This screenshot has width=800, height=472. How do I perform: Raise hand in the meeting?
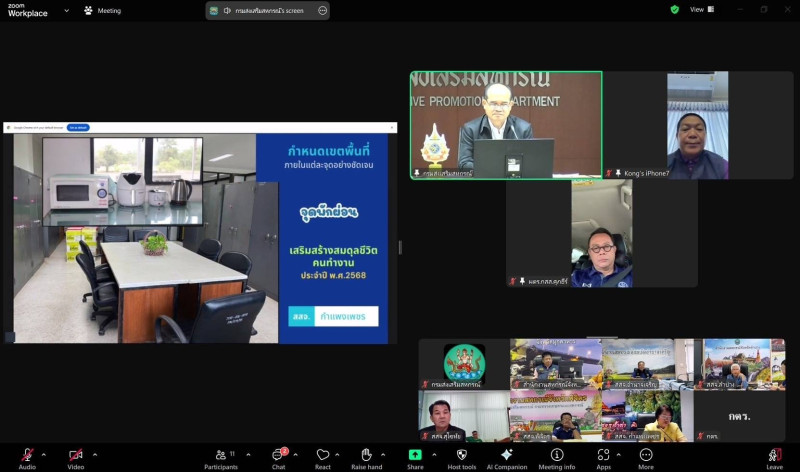pos(366,455)
